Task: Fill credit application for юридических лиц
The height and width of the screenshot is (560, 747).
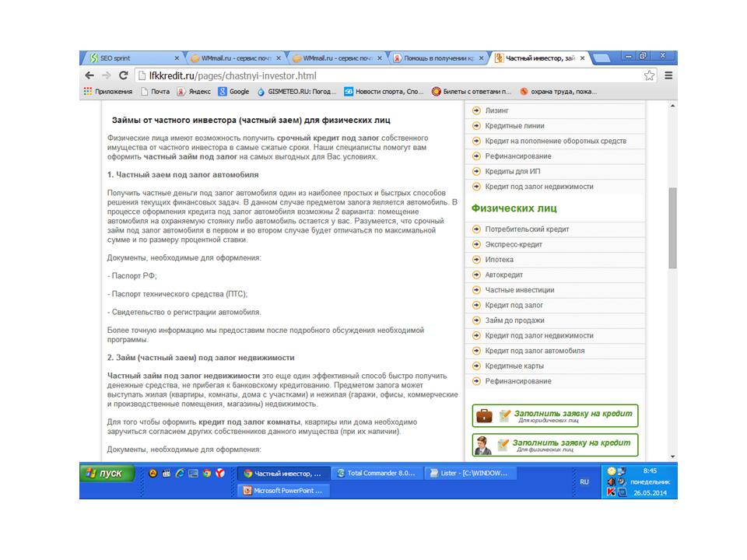Action: tap(555, 415)
